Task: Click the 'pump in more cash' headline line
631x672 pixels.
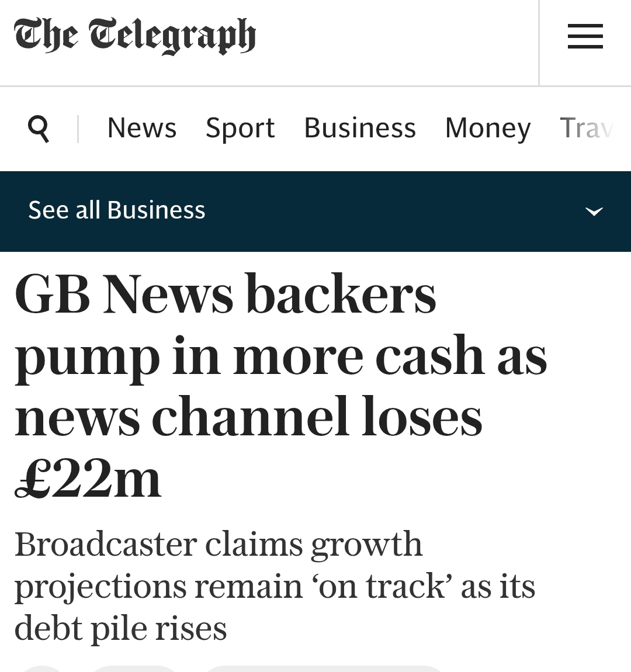Action: tap(280, 356)
